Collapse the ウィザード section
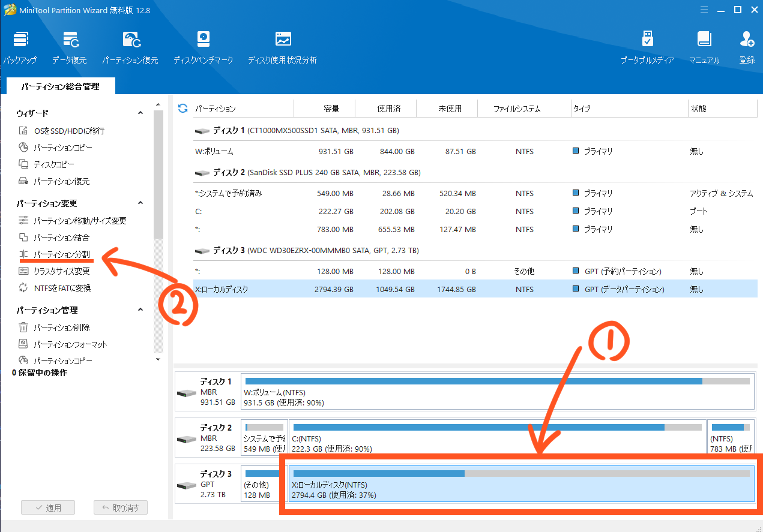763x532 pixels. 140,113
